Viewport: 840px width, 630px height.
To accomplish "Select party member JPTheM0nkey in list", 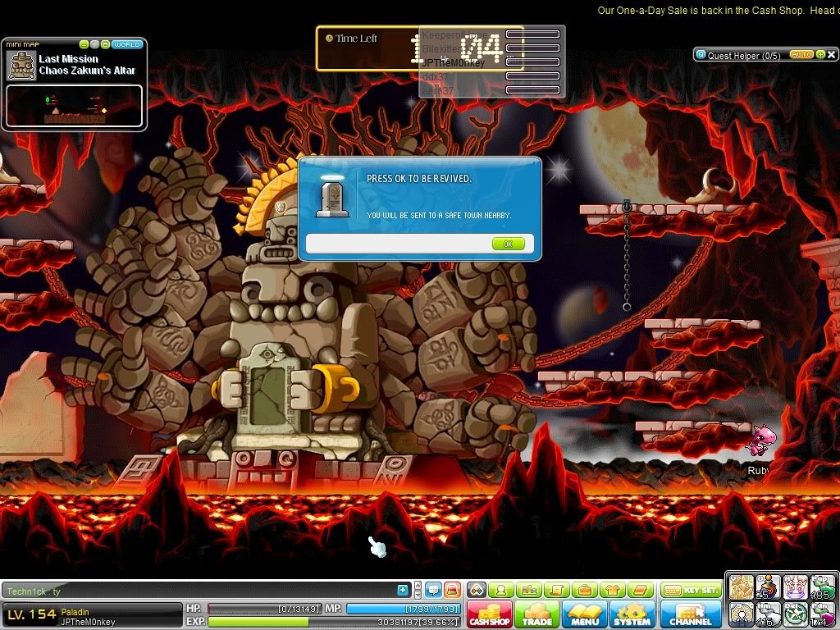I will (x=453, y=62).
